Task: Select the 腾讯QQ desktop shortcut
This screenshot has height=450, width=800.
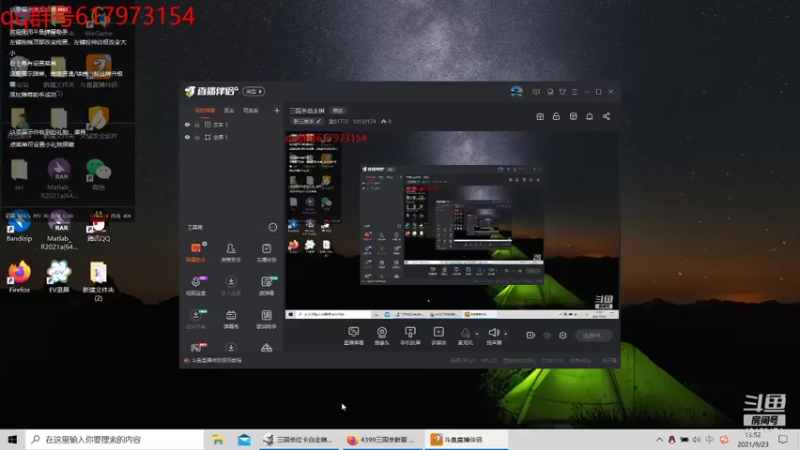Action: tap(98, 226)
